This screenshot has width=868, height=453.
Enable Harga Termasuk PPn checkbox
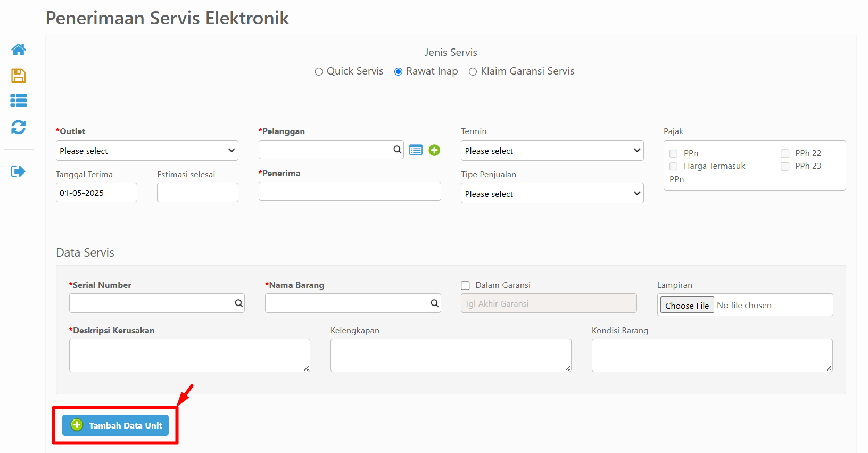pos(674,166)
